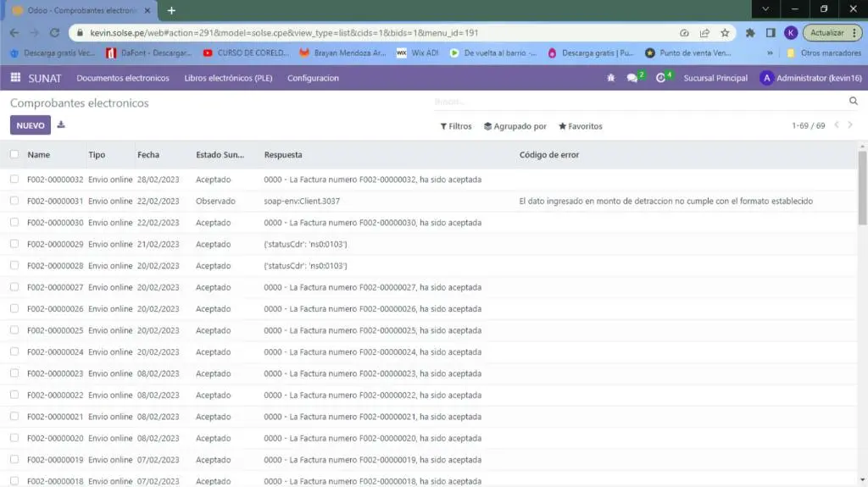Tick the checkbox for F002-00000031 row

(x=14, y=202)
